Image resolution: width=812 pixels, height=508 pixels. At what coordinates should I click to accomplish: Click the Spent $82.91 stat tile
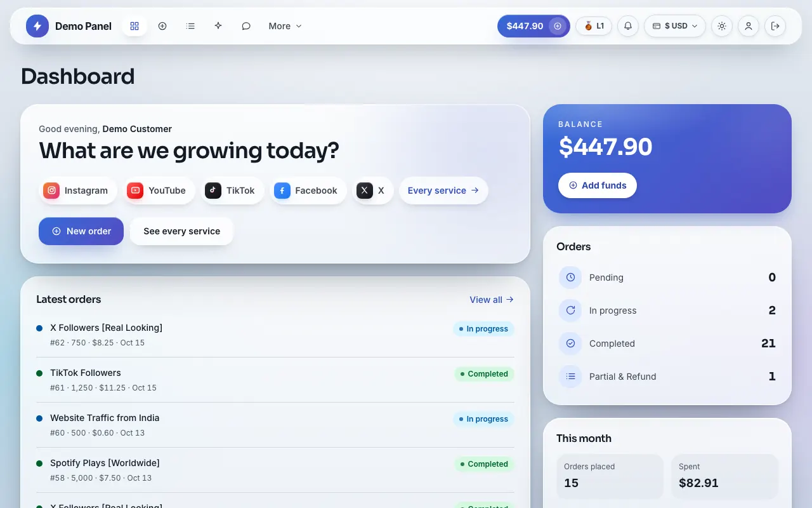[724, 476]
